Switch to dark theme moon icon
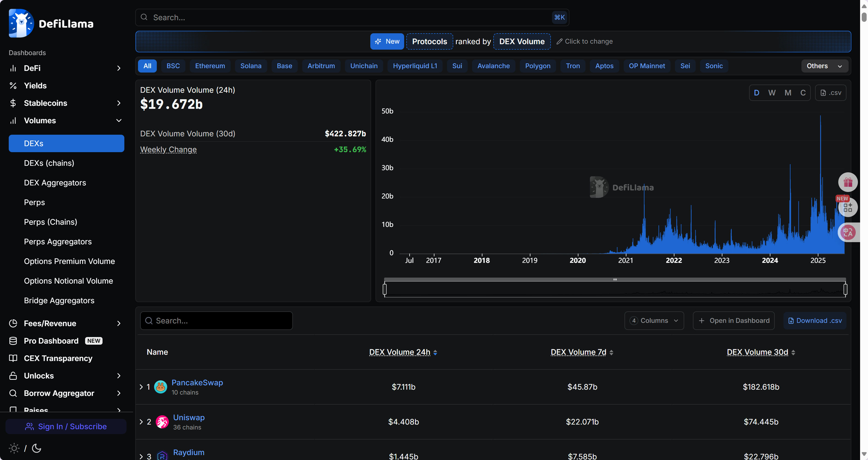 tap(36, 448)
